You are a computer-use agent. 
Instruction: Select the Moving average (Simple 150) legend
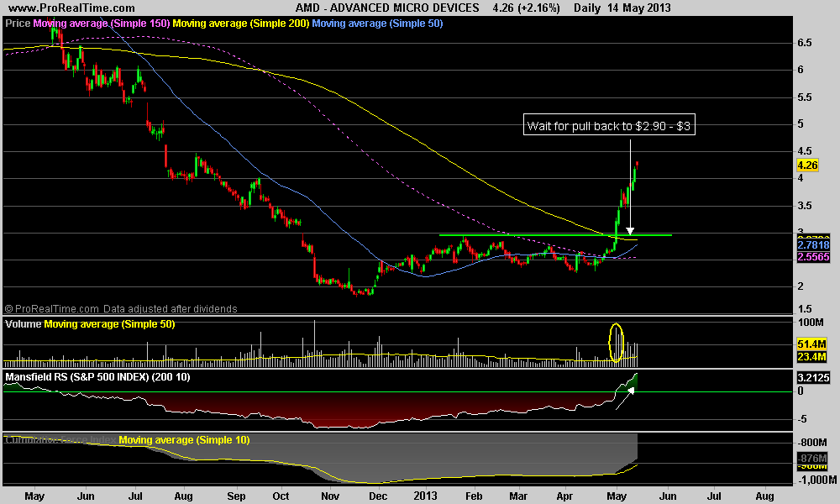102,24
